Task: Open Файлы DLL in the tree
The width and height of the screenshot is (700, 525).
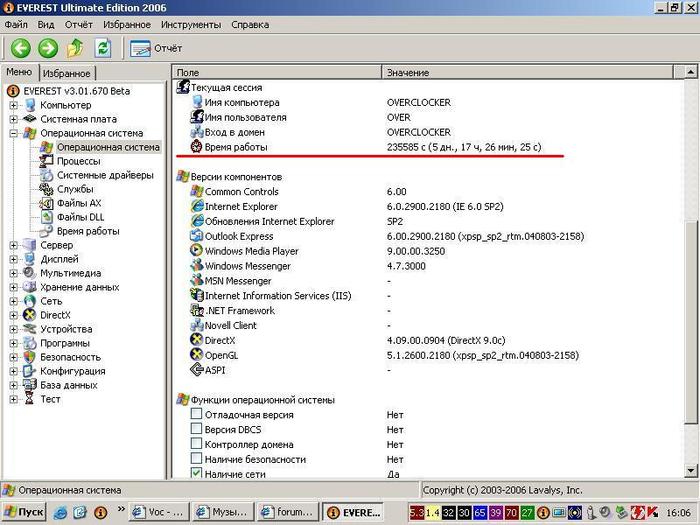Action: (80, 217)
